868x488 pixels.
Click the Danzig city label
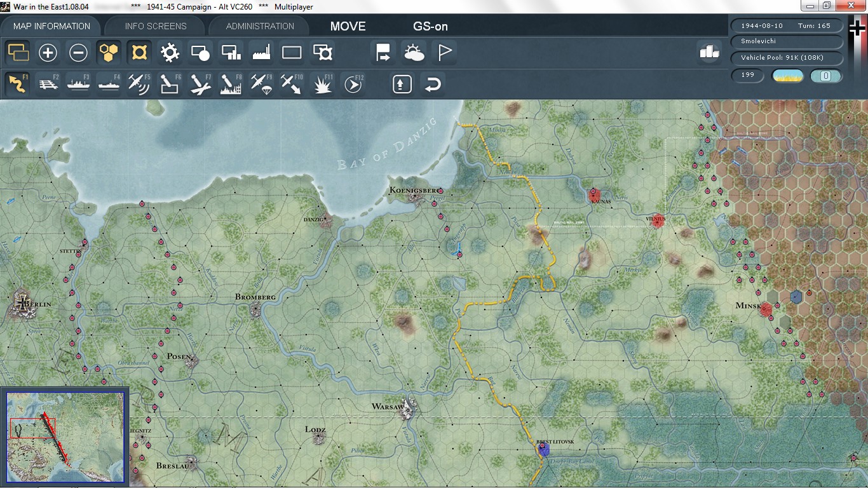tap(313, 220)
